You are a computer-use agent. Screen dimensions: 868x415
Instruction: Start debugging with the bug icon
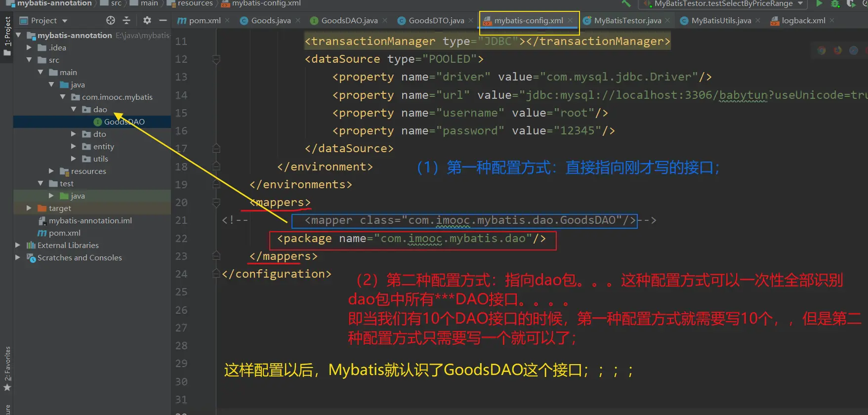pyautogui.click(x=835, y=3)
